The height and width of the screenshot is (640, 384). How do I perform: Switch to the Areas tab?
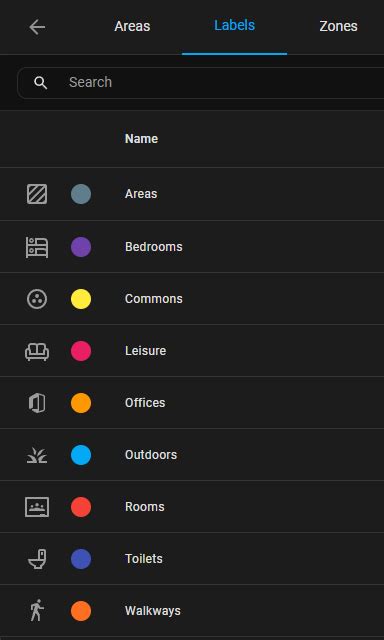pos(132,27)
